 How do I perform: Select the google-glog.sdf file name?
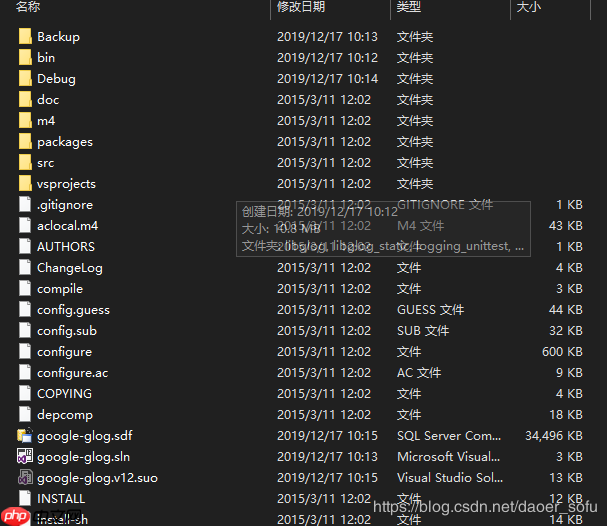(x=85, y=436)
